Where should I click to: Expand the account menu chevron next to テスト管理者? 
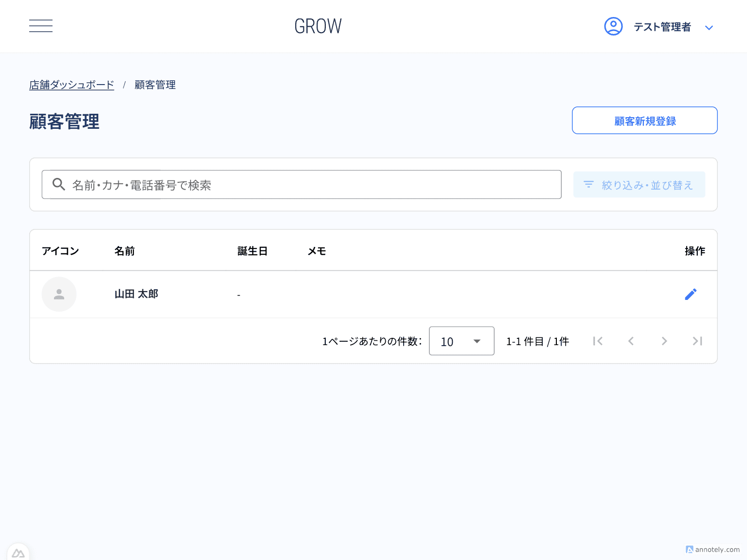[x=709, y=28]
